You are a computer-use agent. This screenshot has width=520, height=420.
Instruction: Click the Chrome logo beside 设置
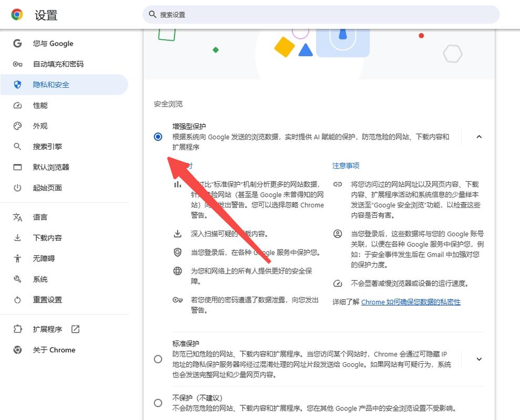tap(17, 15)
